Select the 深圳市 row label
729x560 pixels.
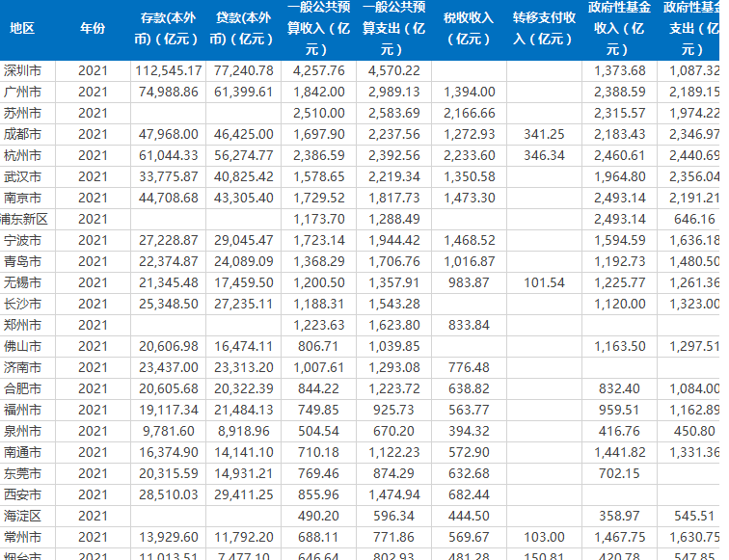pyautogui.click(x=22, y=70)
